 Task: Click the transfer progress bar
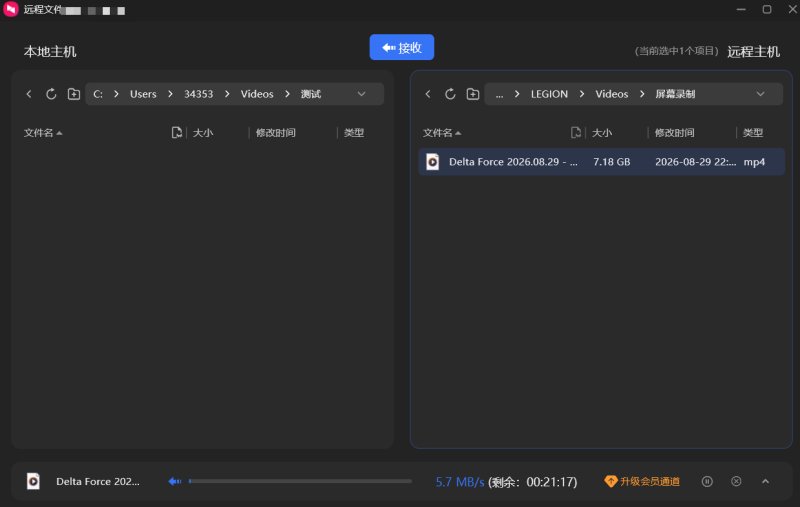(x=300, y=481)
